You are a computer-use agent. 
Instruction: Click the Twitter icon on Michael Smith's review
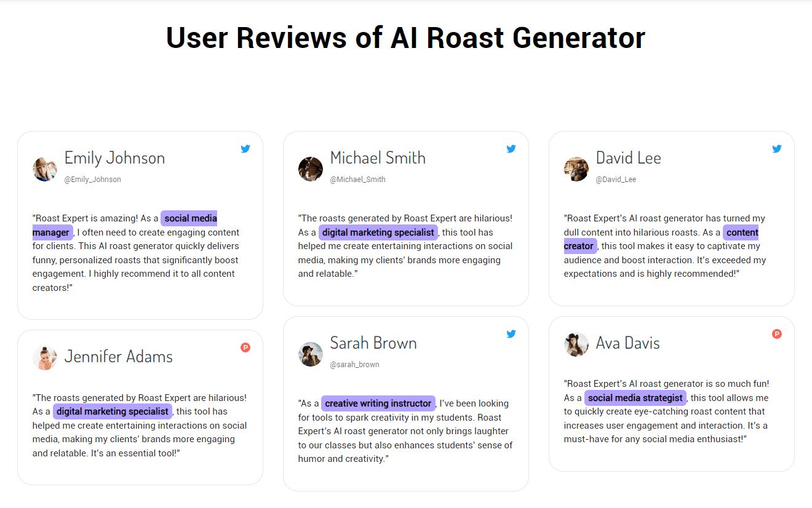[511, 148]
